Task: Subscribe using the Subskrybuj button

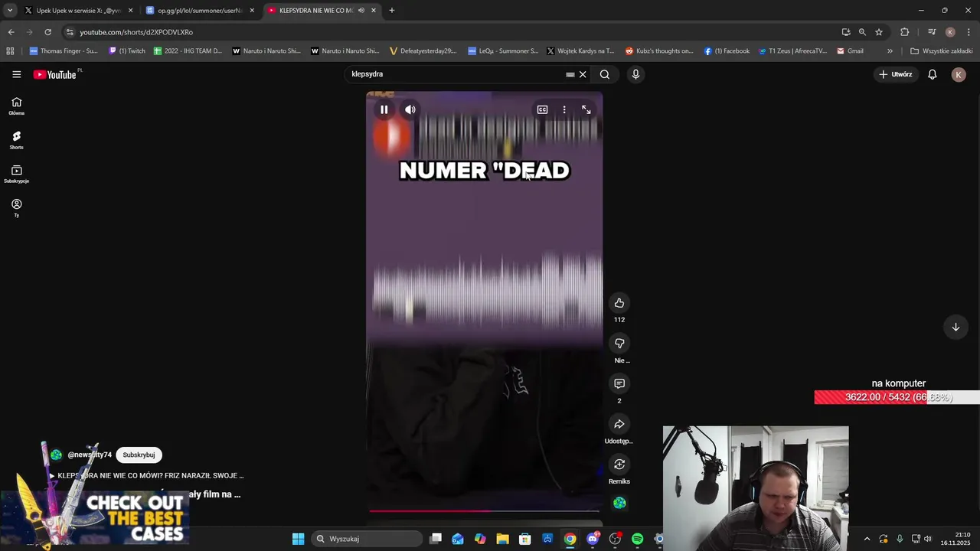Action: click(x=139, y=455)
